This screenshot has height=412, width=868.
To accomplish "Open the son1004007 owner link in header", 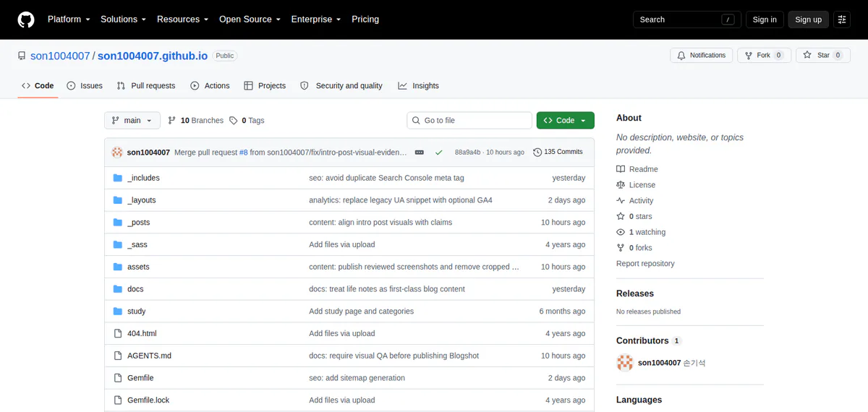I will click(60, 56).
